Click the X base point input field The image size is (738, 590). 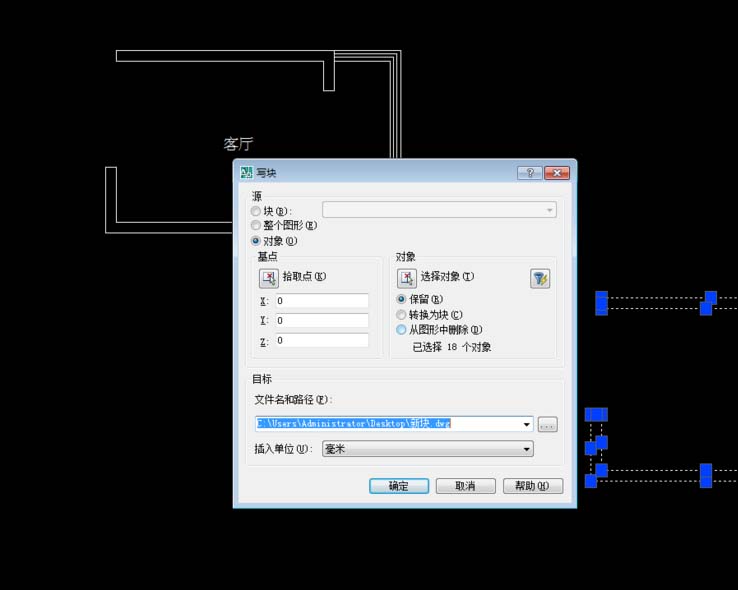tap(322, 301)
